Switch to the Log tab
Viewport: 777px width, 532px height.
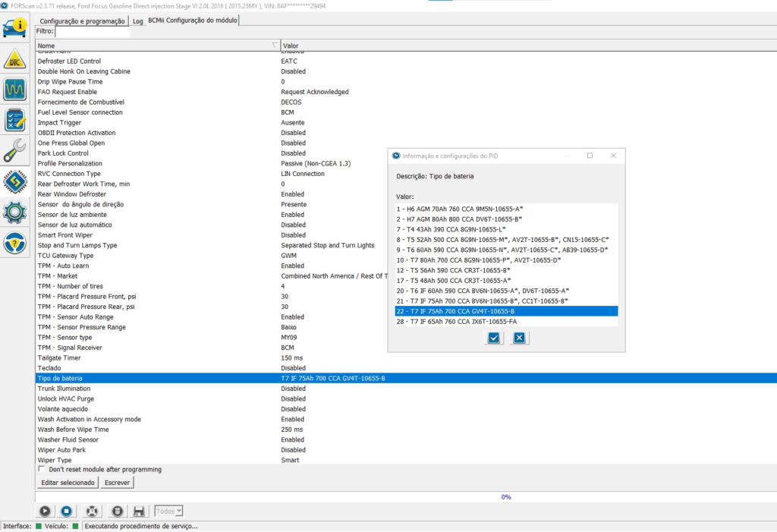[x=138, y=20]
